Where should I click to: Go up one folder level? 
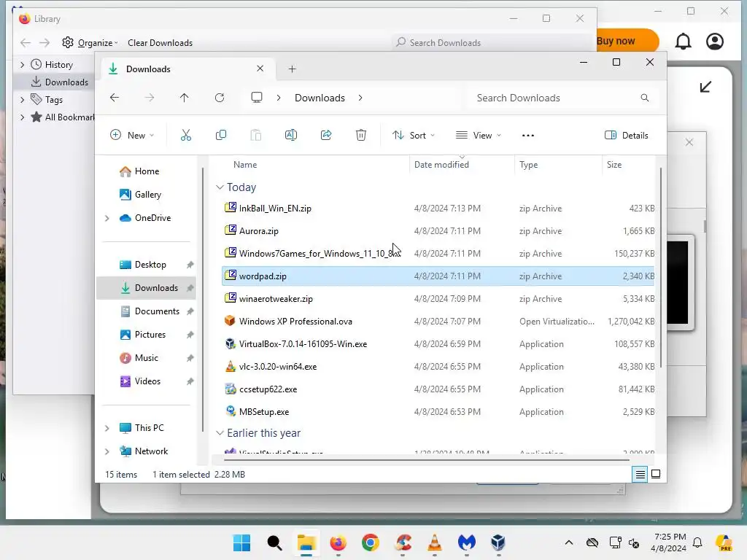184,98
